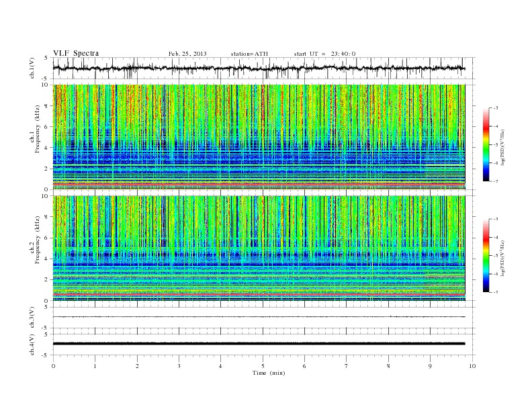Click the "ch.4(V)" axis label
Screen dimensions: 532x411
coord(32,345)
